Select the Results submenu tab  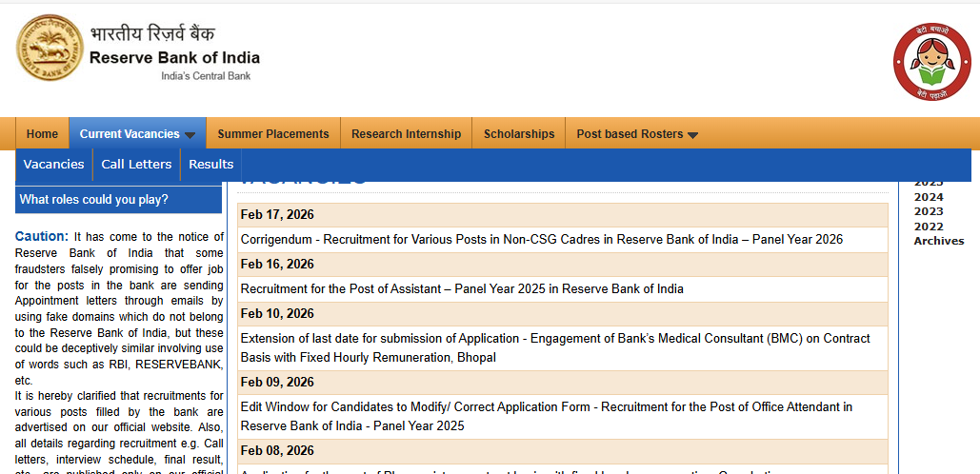point(211,165)
